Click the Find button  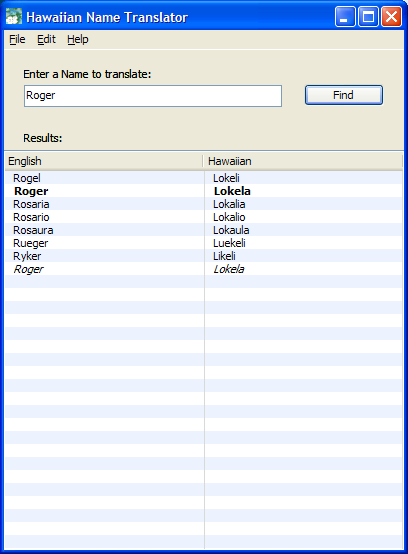pos(344,95)
